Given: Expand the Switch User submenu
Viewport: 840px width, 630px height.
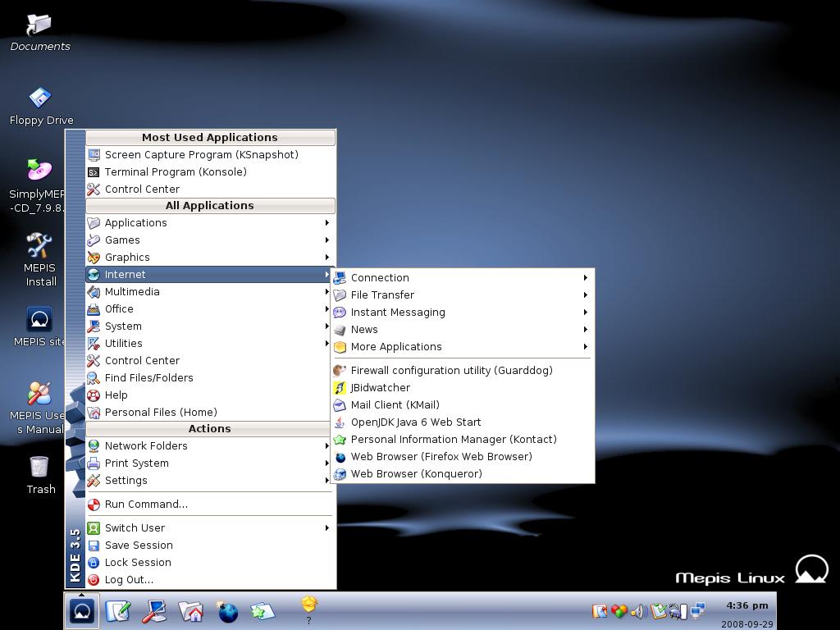Looking at the screenshot, I should pyautogui.click(x=135, y=528).
